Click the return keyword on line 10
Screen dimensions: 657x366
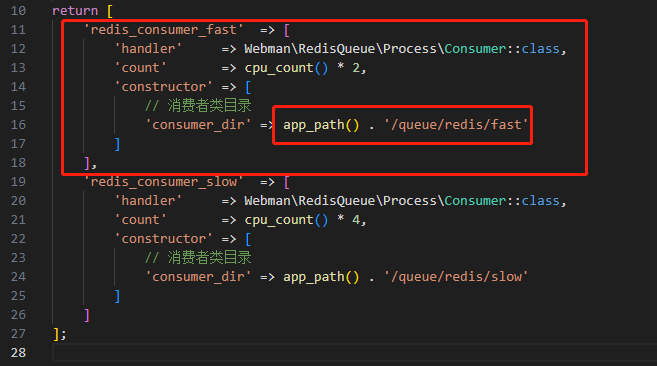click(x=75, y=10)
